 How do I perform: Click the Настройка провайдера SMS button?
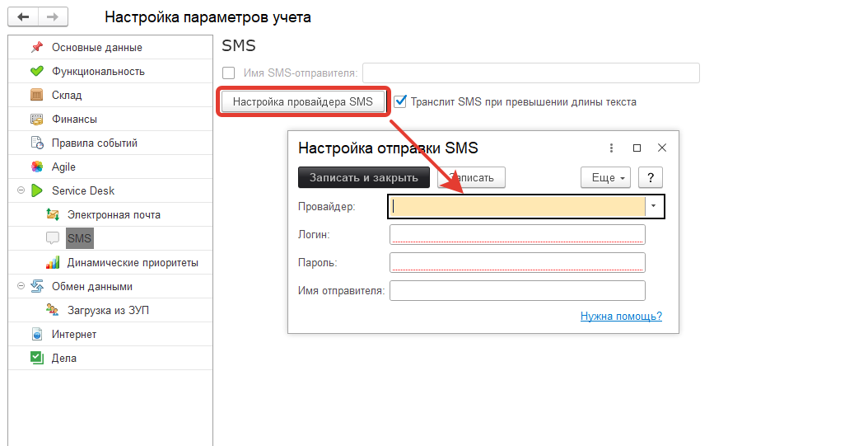303,101
